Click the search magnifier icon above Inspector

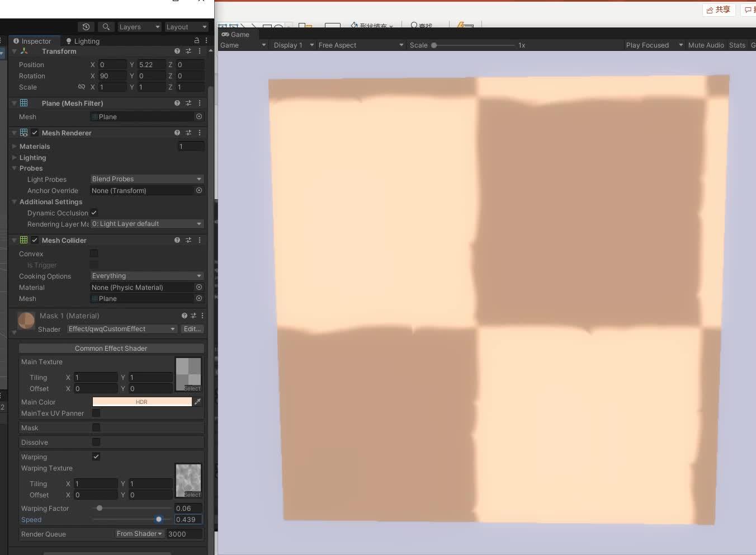106,26
